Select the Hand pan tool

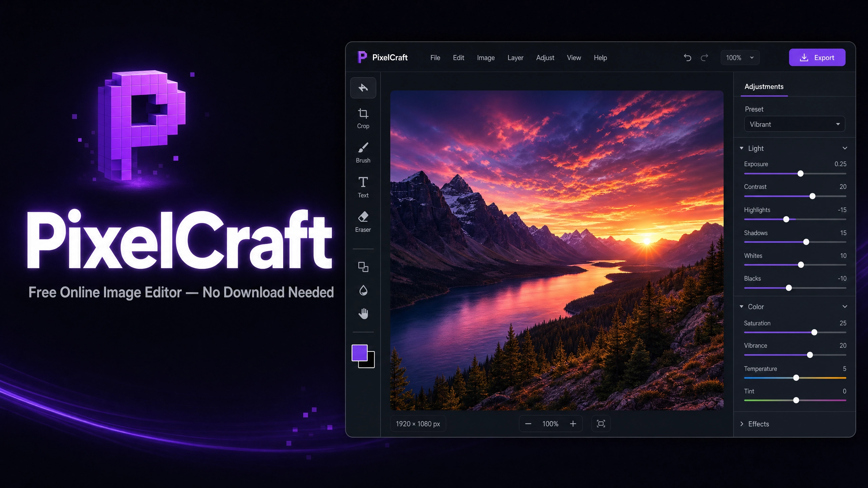(x=363, y=314)
